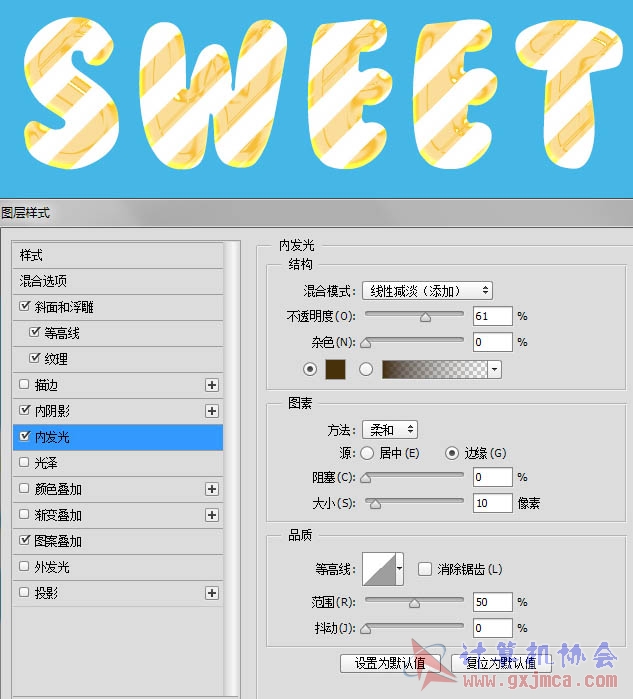Click the 等高线 contour thumbnail
Image resolution: width=633 pixels, height=699 pixels.
(x=379, y=568)
